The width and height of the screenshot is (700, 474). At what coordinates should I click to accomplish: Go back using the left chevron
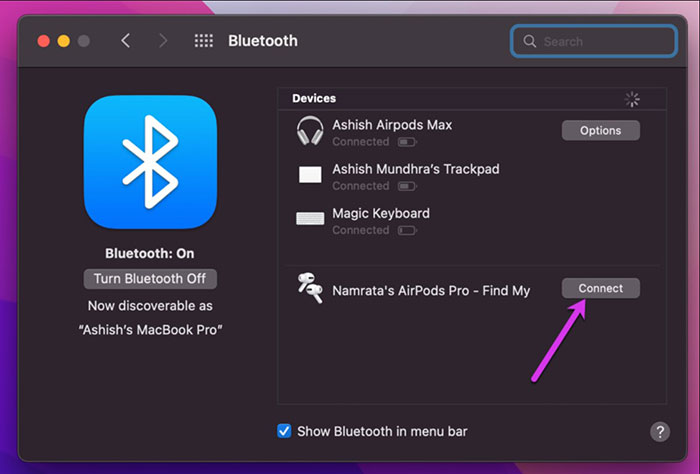(x=125, y=41)
